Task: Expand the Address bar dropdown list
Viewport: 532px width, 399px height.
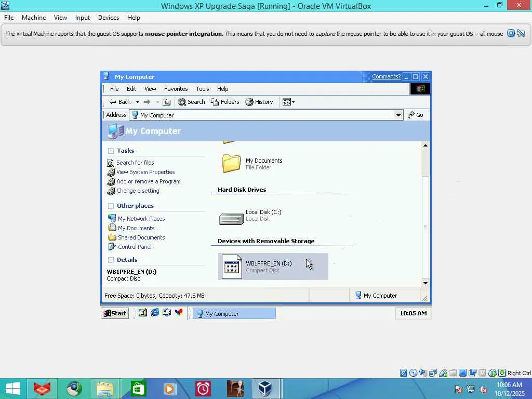Action: pyautogui.click(x=398, y=115)
